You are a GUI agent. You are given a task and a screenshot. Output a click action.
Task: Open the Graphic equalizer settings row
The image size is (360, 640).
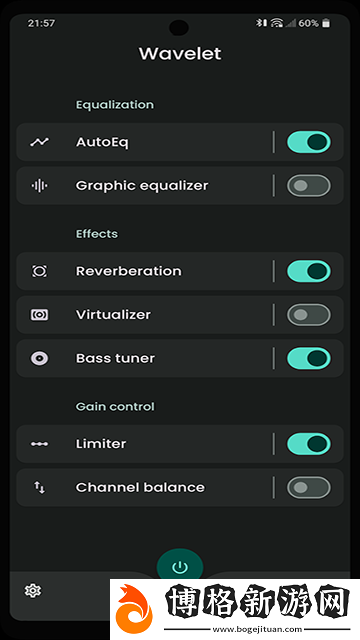point(142,186)
